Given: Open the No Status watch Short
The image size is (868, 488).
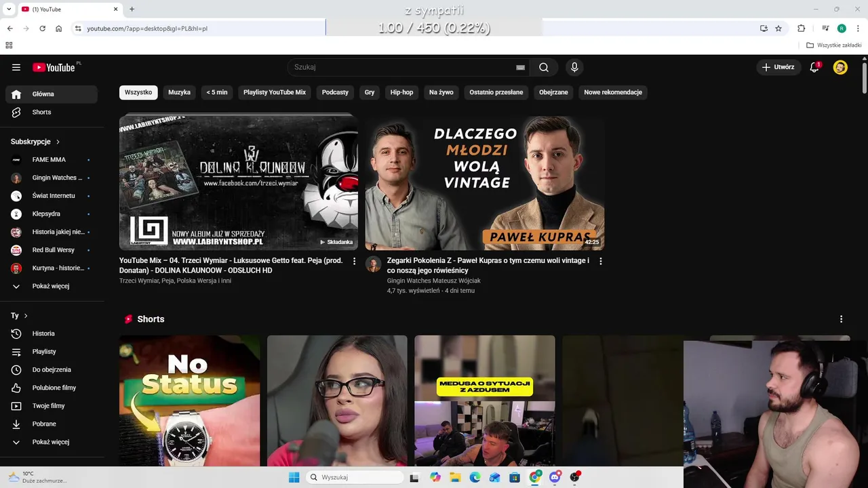Looking at the screenshot, I should coord(189,401).
